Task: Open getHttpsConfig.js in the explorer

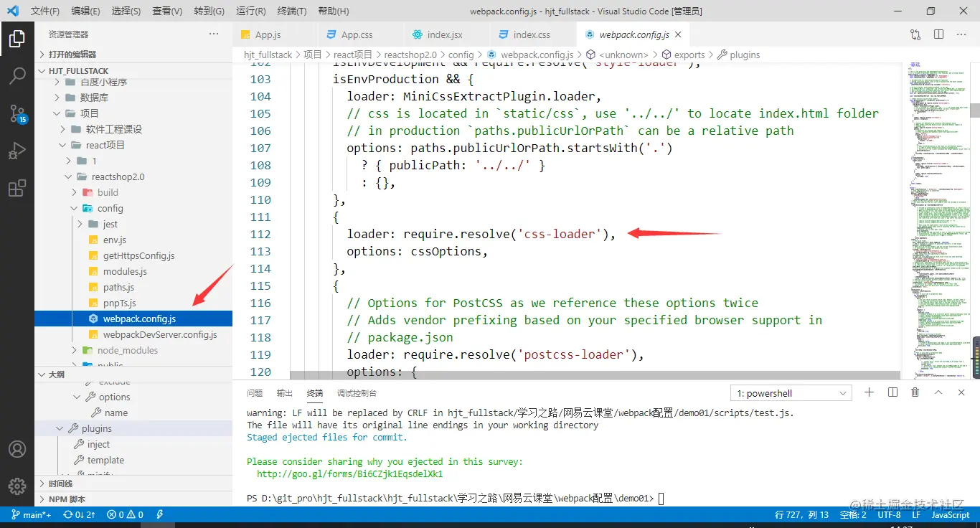Action: pos(133,255)
